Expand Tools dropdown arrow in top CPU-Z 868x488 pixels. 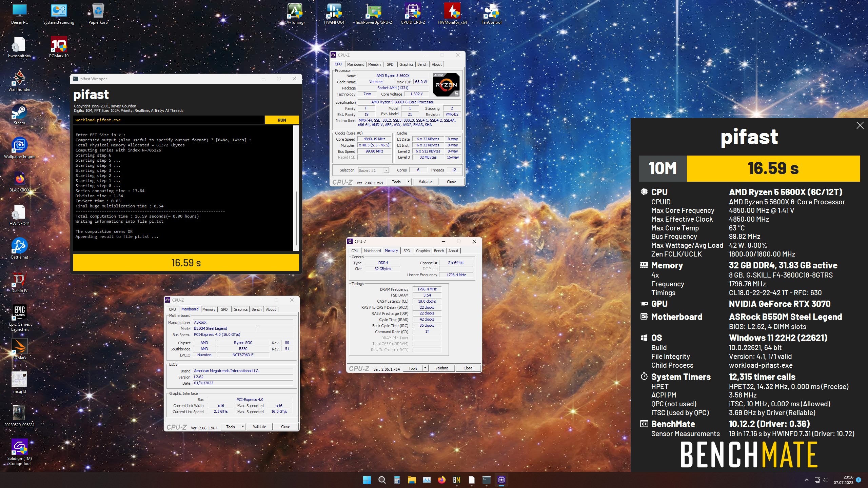tap(409, 182)
